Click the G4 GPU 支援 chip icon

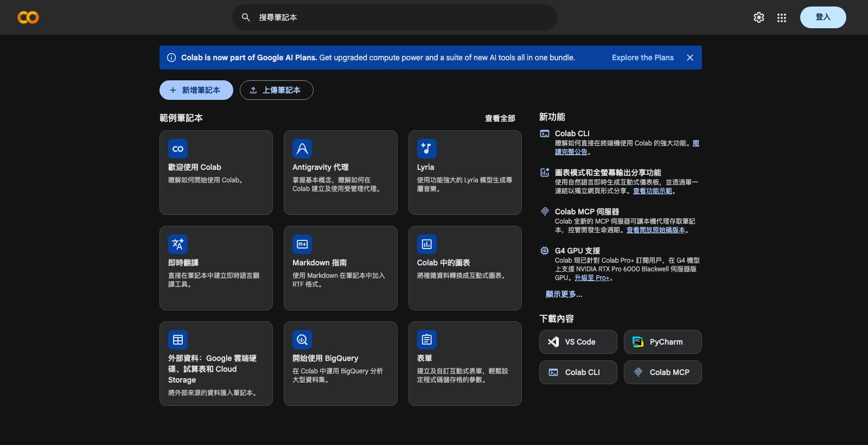[545, 251]
